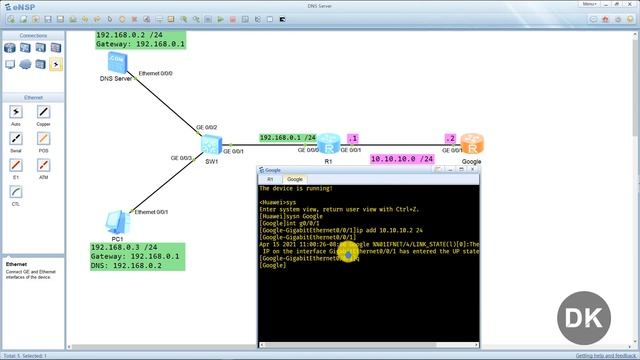Click the DNS Server green IP note

(x=140, y=40)
